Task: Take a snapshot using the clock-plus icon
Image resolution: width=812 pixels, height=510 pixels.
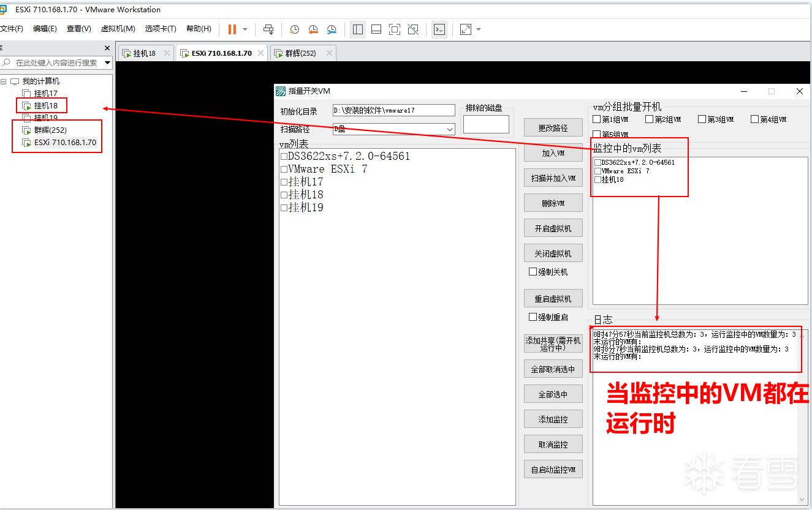Action: pos(295,29)
